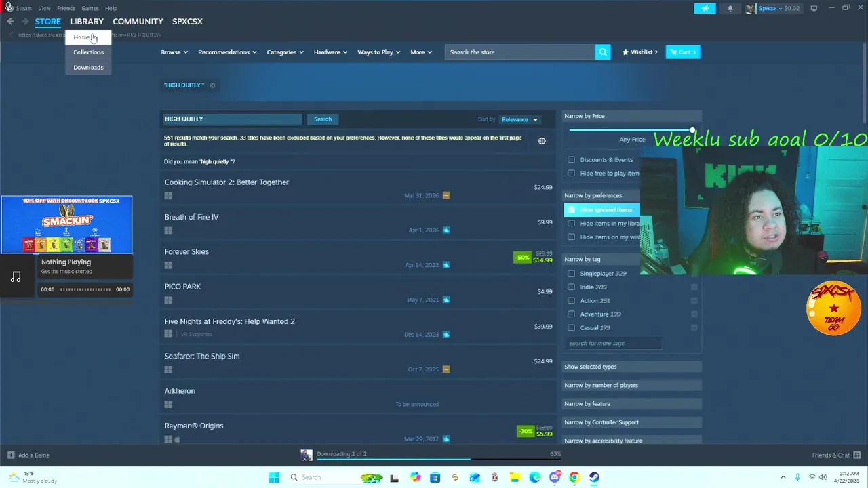The width and height of the screenshot is (868, 488).
Task: Follow the "high quietly" suggestion link
Action: coord(218,162)
